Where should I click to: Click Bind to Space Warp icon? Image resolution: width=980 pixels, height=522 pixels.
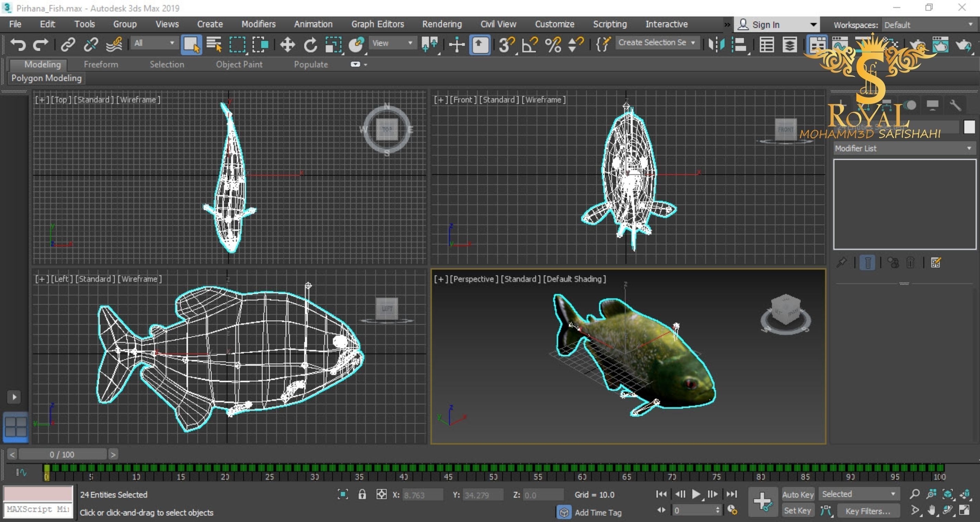[x=114, y=44]
